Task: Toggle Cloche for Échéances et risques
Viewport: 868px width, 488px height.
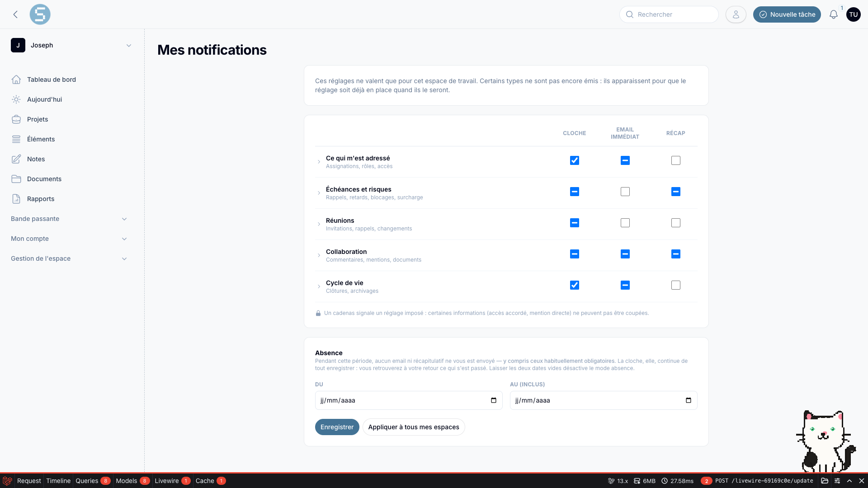Action: point(575,192)
